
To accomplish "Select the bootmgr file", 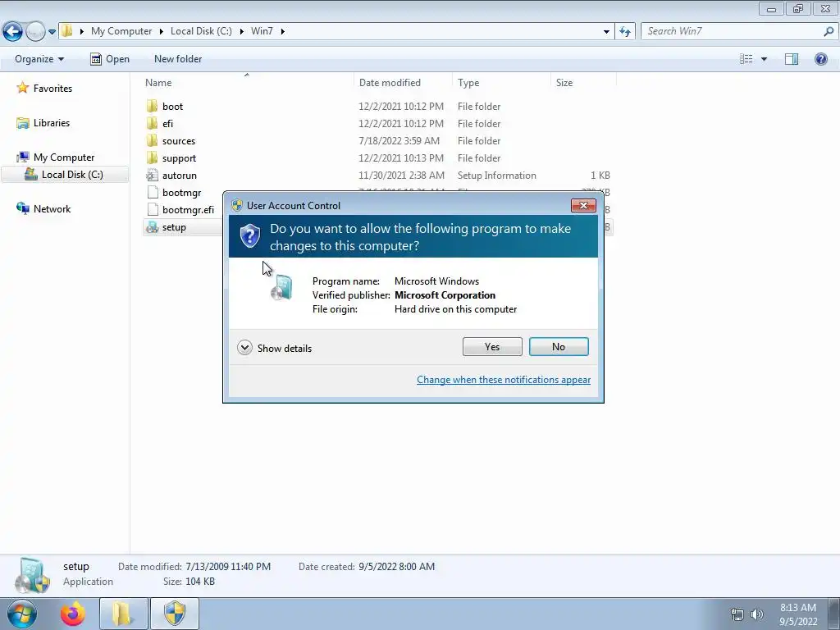I will click(181, 192).
